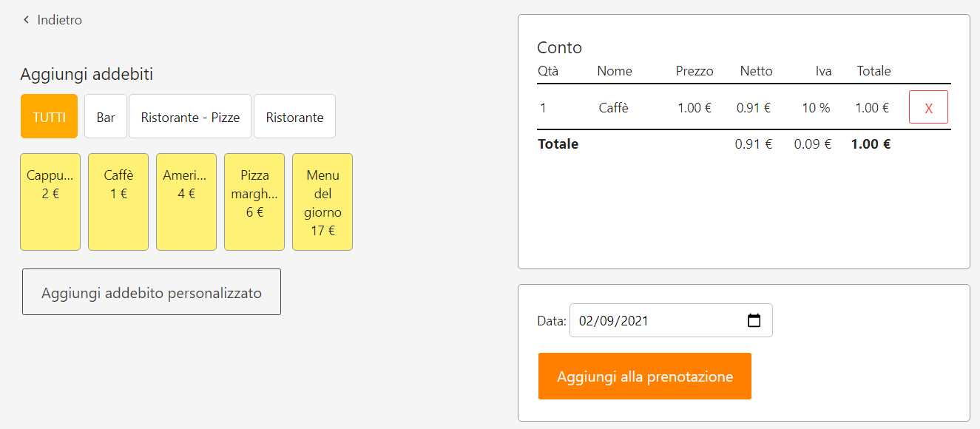
Task: Remove Caffè row with red X
Action: pos(928,108)
